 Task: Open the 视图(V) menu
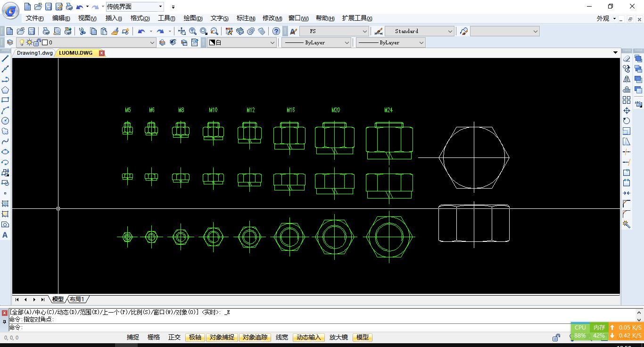coord(87,18)
